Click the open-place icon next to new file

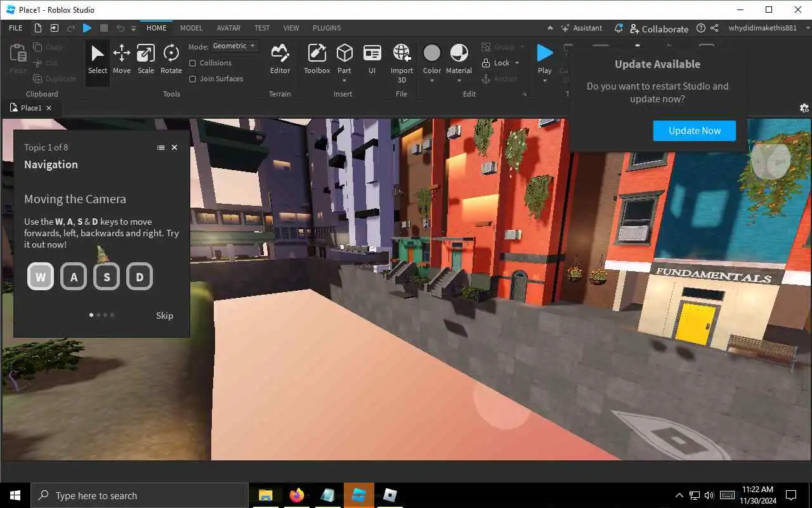(55, 28)
